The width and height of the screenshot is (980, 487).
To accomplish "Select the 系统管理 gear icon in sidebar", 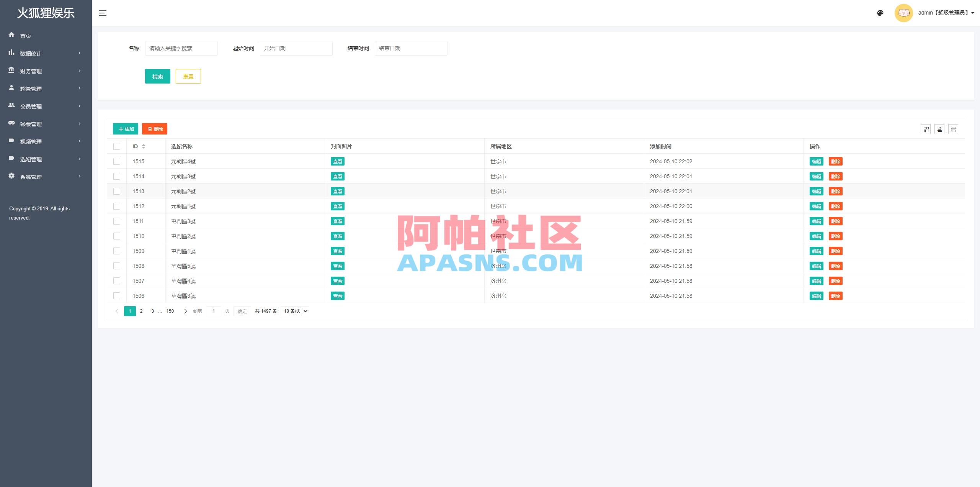I will pos(11,176).
